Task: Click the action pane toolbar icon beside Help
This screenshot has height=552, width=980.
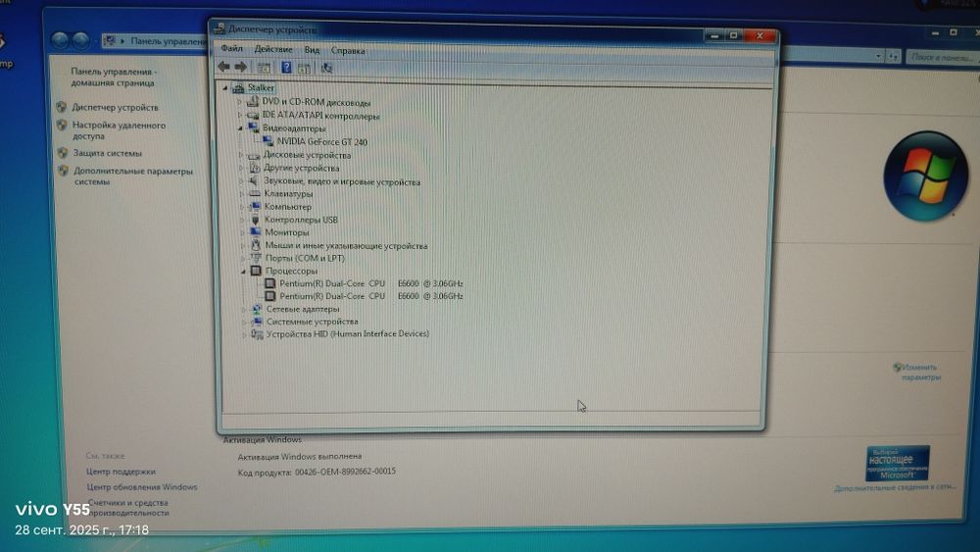Action: click(305, 68)
